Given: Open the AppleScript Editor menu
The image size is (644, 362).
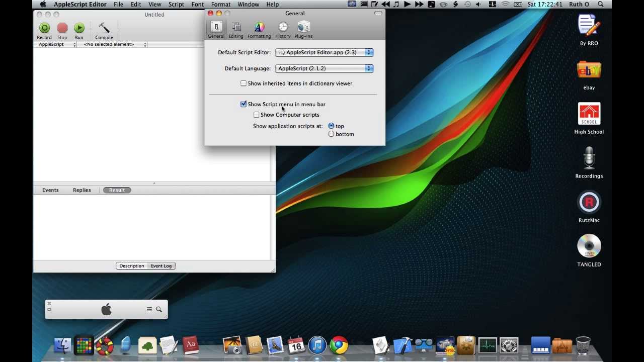Looking at the screenshot, I should click(80, 5).
